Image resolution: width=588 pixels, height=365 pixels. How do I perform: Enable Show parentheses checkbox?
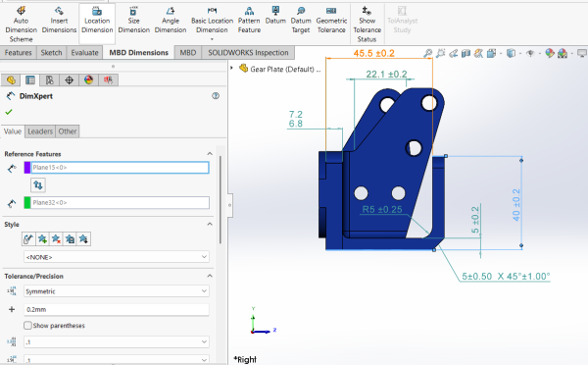[x=27, y=325]
